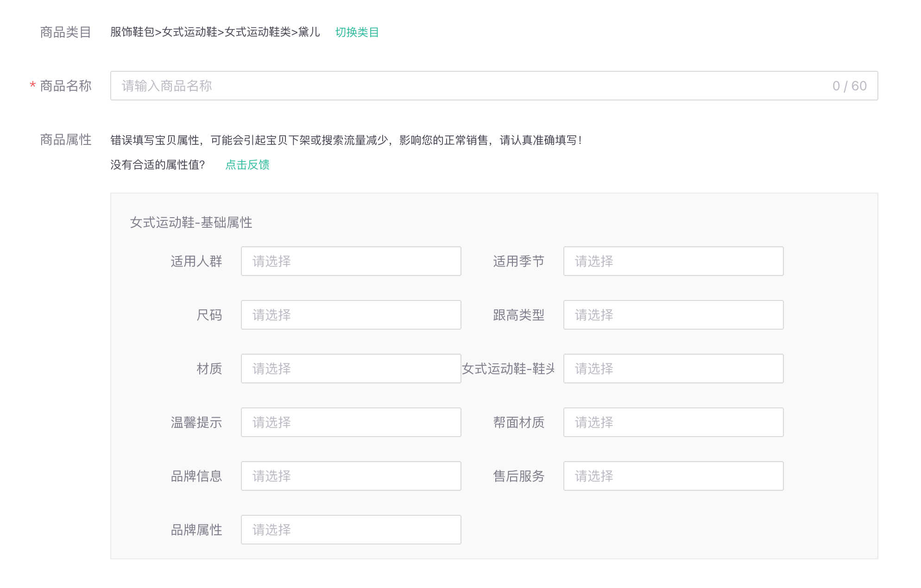Viewport: 921px width, 588px height.
Task: Open the 跟高类型 dropdown
Action: (x=673, y=315)
